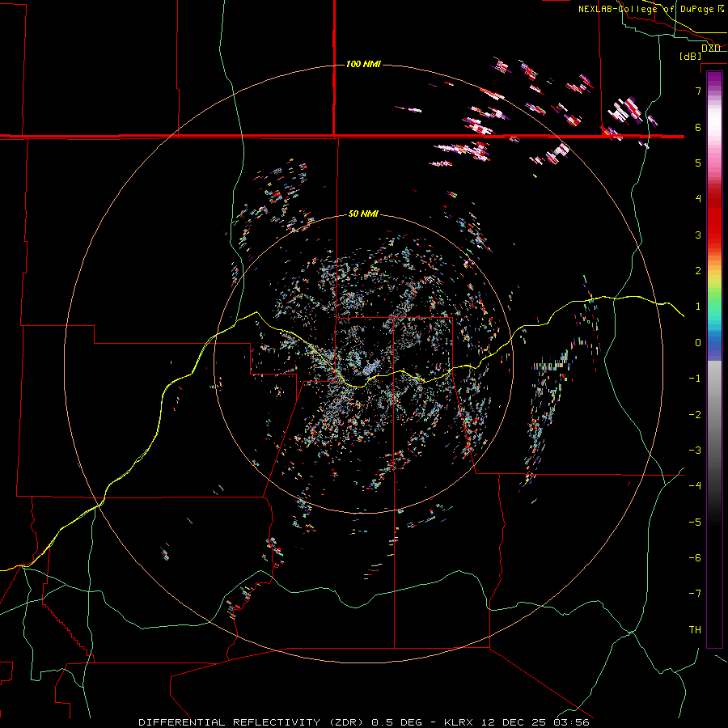This screenshot has width=728, height=728.
Task: Select the 7 value on the dB scale
Action: pos(698,91)
